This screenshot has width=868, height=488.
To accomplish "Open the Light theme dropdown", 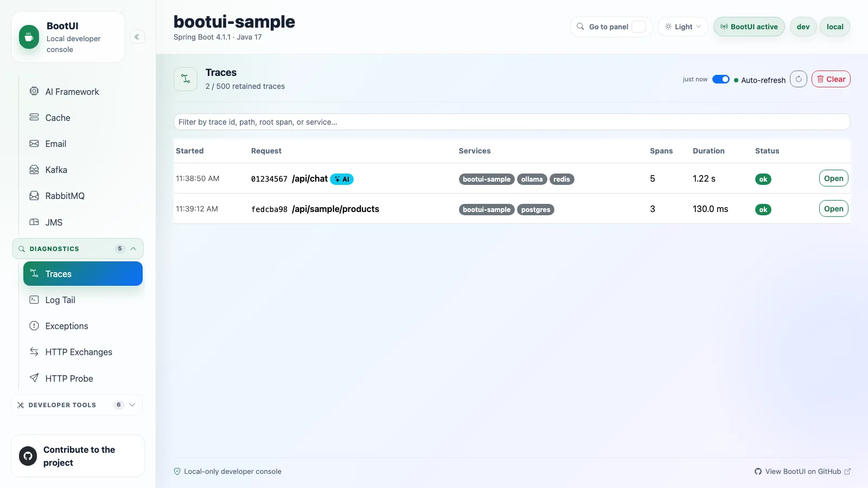I will (x=683, y=27).
